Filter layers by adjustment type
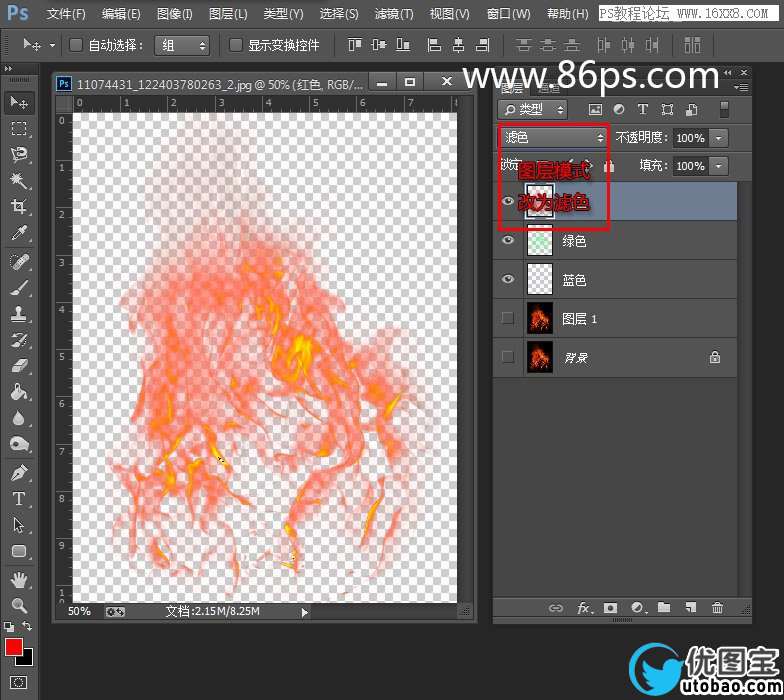Image resolution: width=784 pixels, height=700 pixels. 619,110
